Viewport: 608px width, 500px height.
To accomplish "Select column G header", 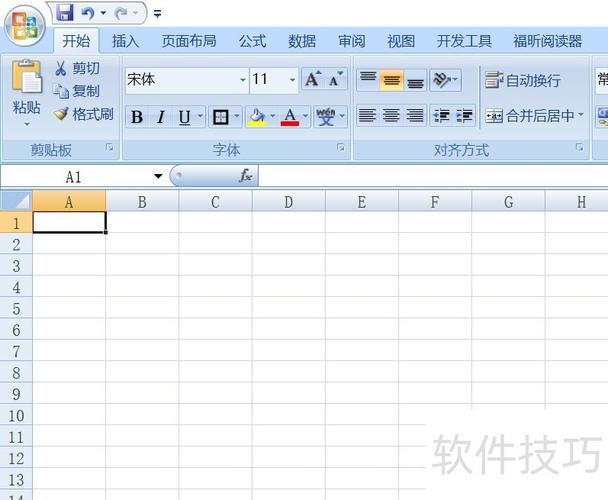I will click(x=508, y=202).
